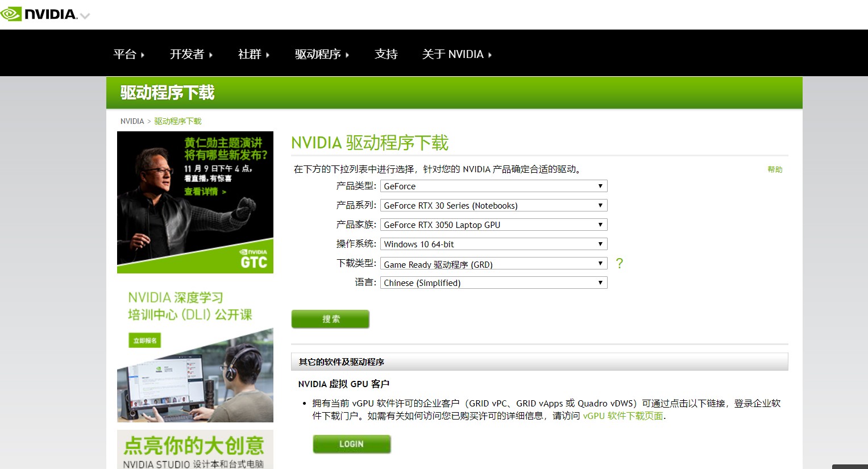This screenshot has width=868, height=469.
Task: Click 查看详情 in the GTC banner
Action: (x=205, y=192)
